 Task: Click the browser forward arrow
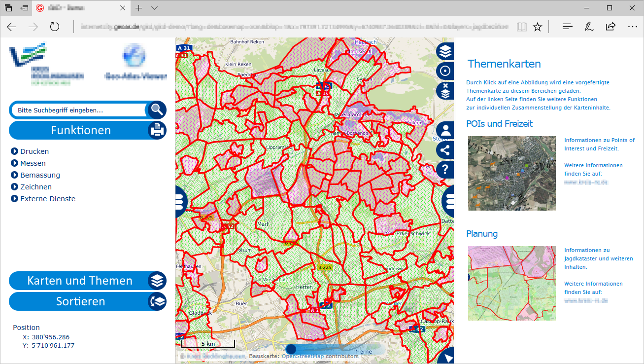click(x=34, y=27)
